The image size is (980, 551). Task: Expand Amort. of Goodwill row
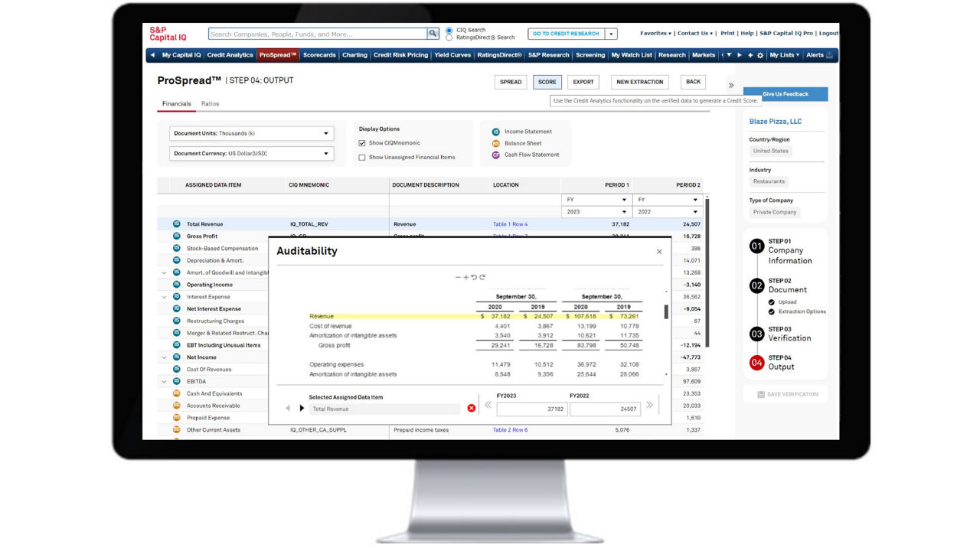point(164,272)
